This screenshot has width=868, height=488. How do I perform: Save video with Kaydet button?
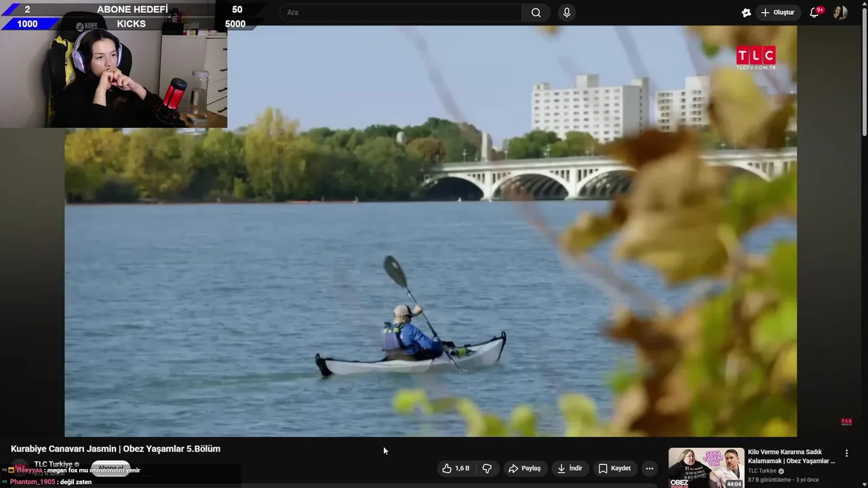point(614,468)
